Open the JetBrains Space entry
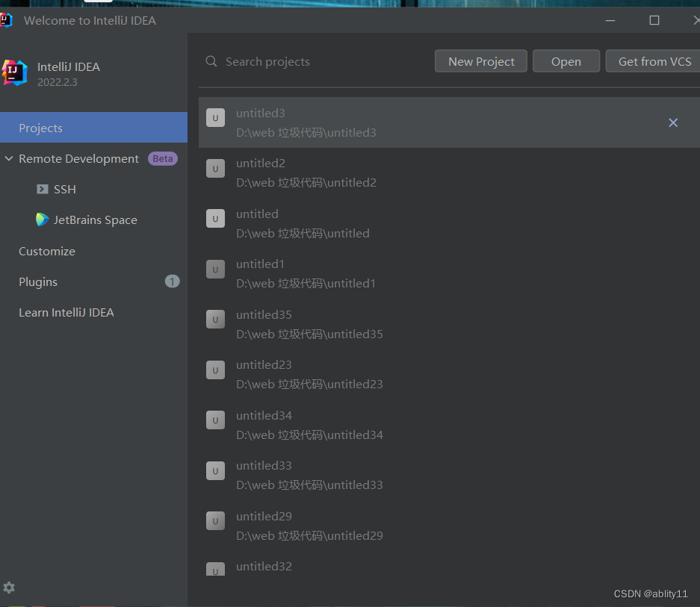The height and width of the screenshot is (607, 700). point(95,220)
